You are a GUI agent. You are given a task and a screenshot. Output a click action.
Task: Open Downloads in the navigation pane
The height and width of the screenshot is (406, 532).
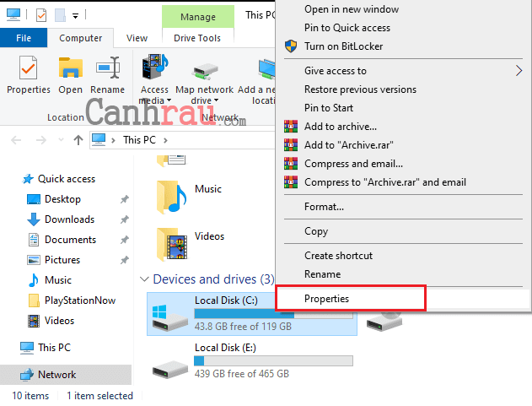(69, 219)
